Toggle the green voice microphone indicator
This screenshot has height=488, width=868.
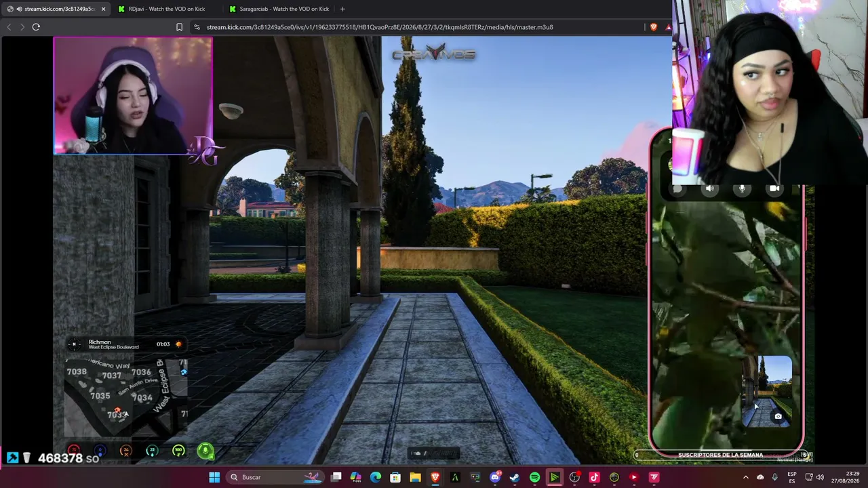[x=205, y=451]
